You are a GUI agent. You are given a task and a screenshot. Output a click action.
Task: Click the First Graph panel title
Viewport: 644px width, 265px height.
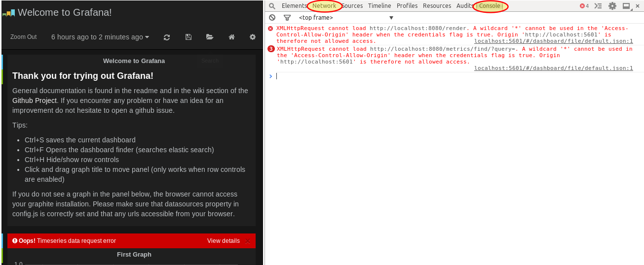pos(134,255)
